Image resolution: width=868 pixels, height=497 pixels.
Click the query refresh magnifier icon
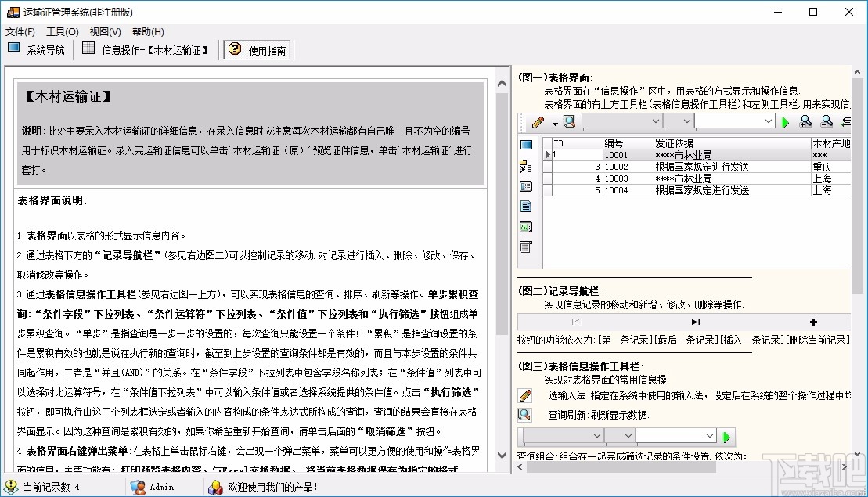[x=569, y=121]
